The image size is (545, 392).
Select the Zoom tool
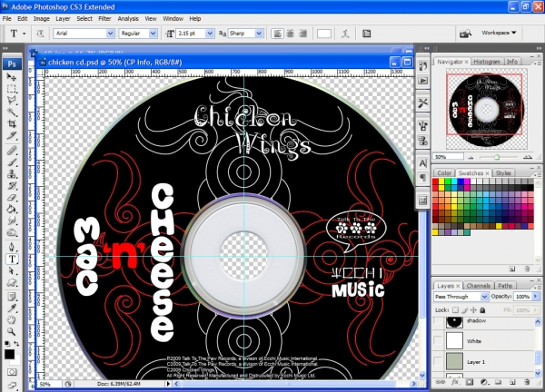pos(12,331)
